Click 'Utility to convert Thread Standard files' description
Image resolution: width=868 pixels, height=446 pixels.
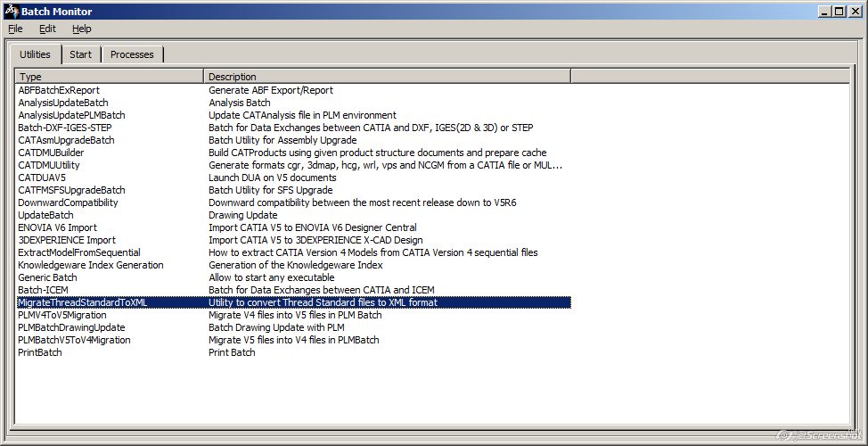(x=323, y=302)
